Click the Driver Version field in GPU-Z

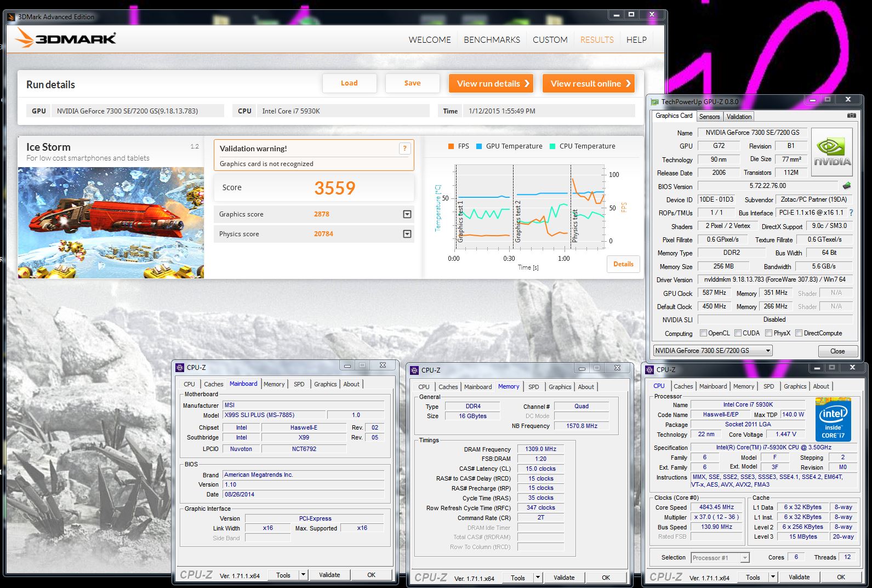[775, 279]
